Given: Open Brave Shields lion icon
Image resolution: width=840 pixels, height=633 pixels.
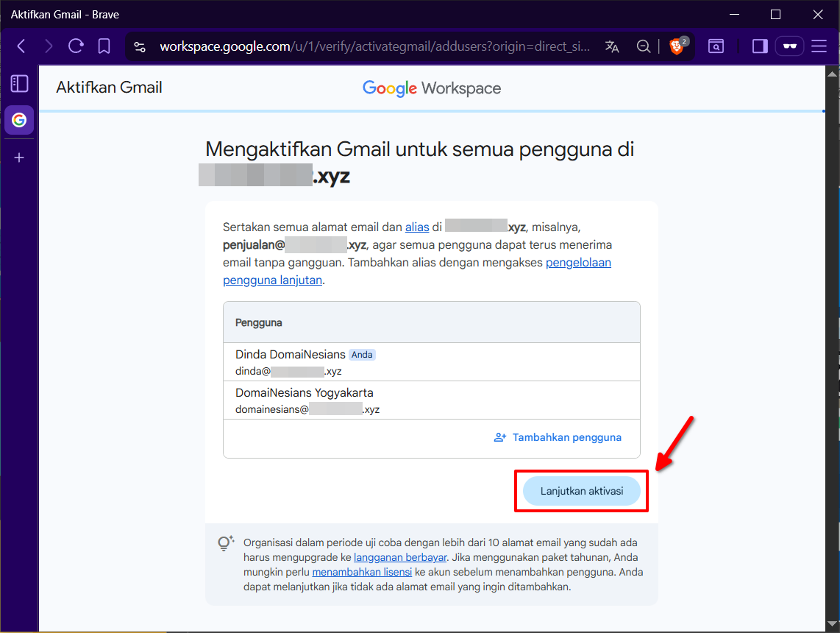Looking at the screenshot, I should click(x=677, y=46).
